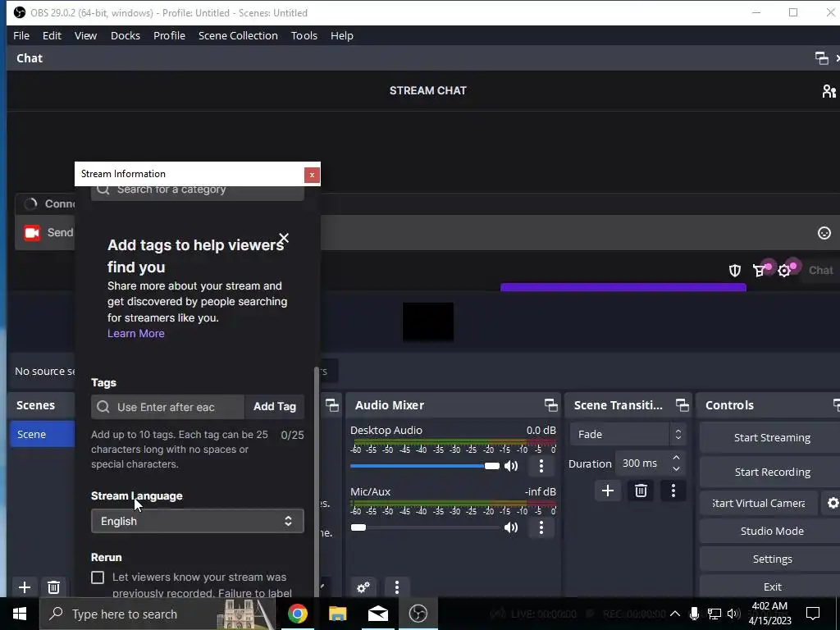
Task: Float the Audio Mixer dock
Action: [x=550, y=405]
